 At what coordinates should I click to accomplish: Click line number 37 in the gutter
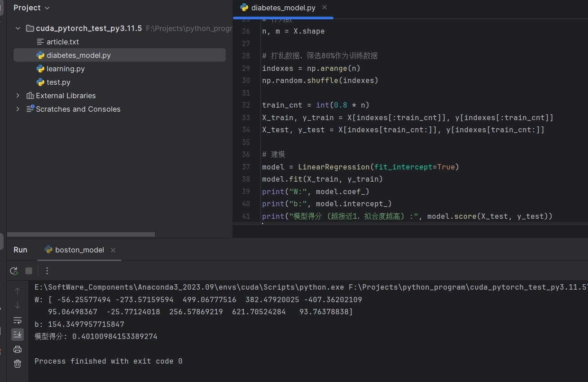point(246,167)
